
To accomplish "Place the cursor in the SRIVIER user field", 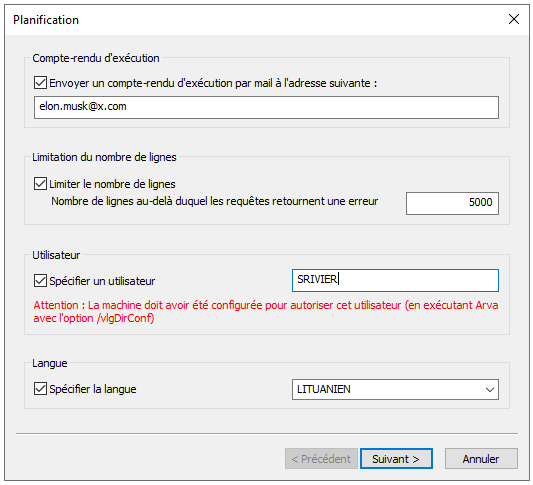I will pos(395,280).
